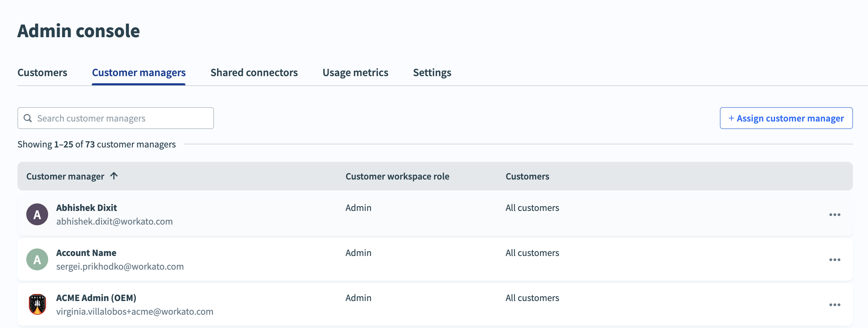This screenshot has height=328, width=868.
Task: Click the Customers column header
Action: tap(527, 176)
